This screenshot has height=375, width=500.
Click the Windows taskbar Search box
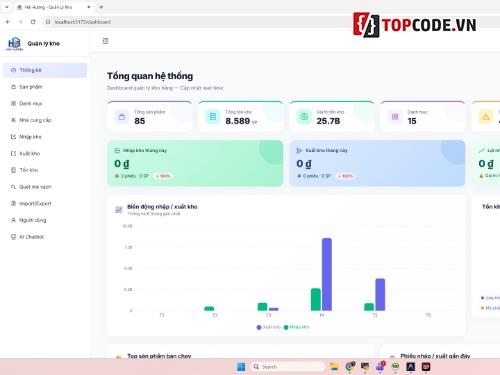(288, 367)
